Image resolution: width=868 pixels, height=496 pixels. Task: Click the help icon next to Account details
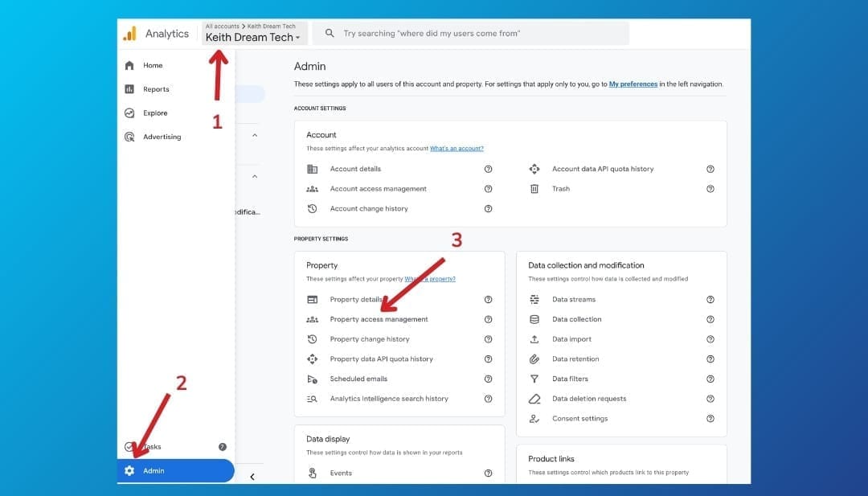[489, 169]
